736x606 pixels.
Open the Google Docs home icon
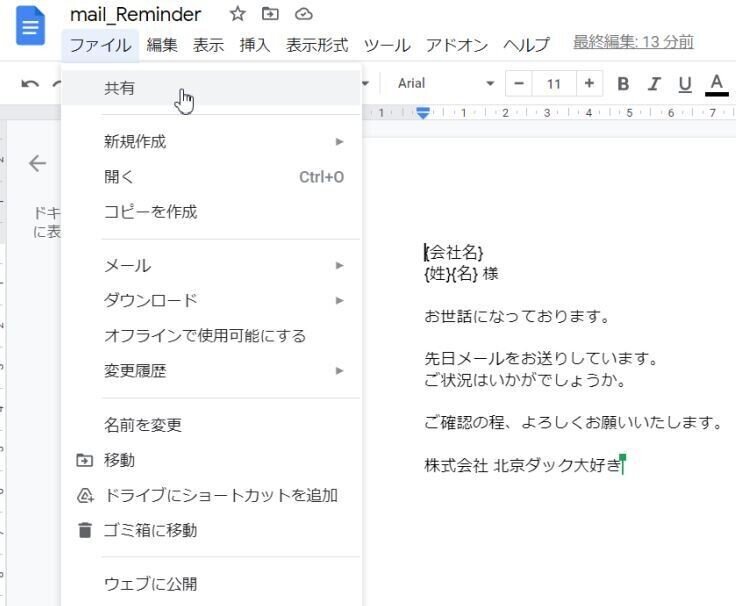tap(31, 26)
